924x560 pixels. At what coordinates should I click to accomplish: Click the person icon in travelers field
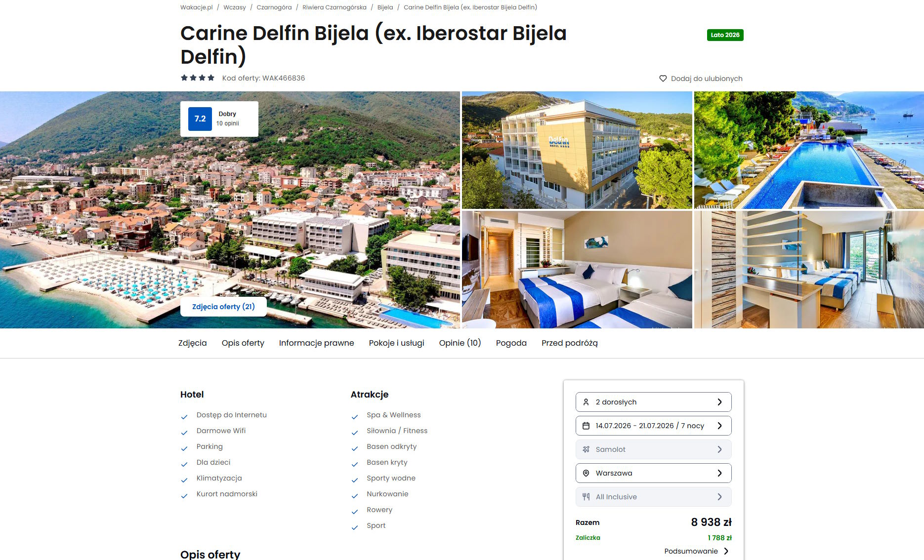(x=586, y=402)
